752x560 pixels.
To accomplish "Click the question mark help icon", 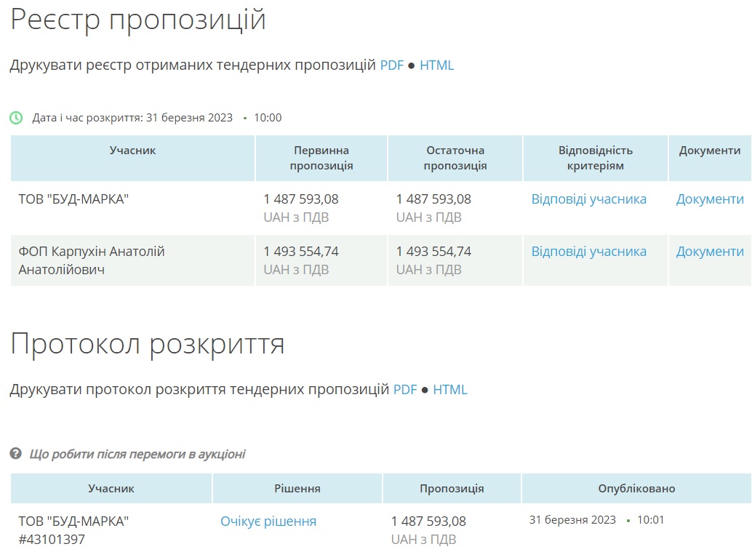I will 16,454.
